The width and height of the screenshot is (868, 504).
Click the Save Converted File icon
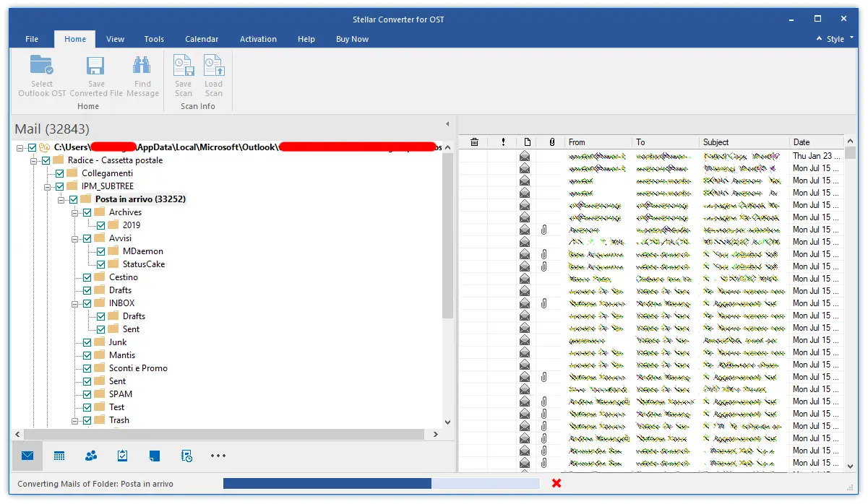pos(95,66)
